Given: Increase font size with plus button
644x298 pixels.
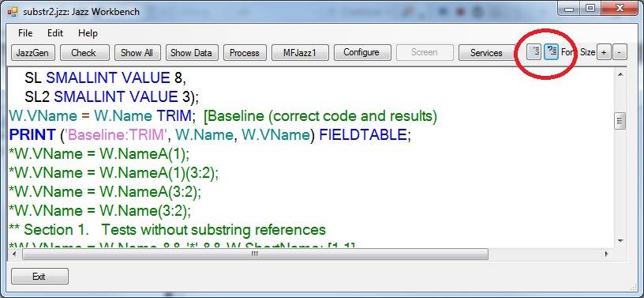Looking at the screenshot, I should [x=603, y=53].
